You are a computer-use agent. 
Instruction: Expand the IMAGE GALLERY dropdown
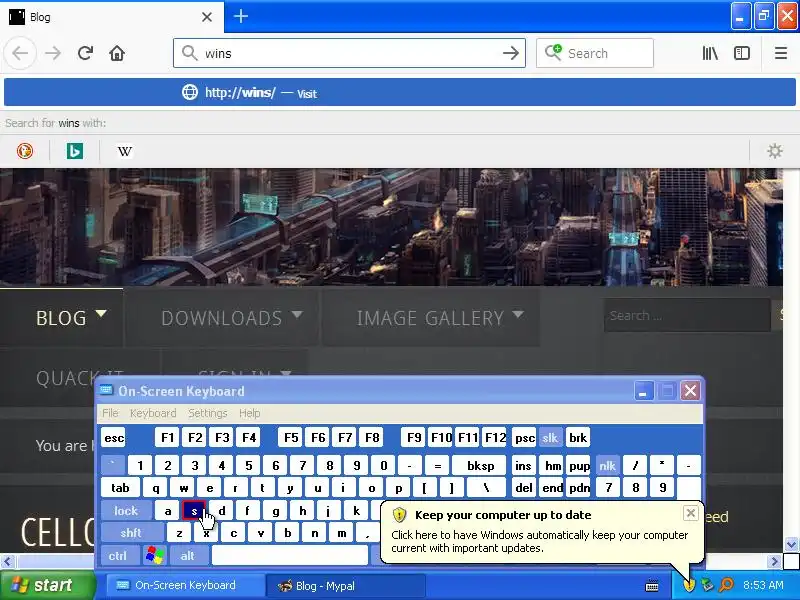coord(518,315)
